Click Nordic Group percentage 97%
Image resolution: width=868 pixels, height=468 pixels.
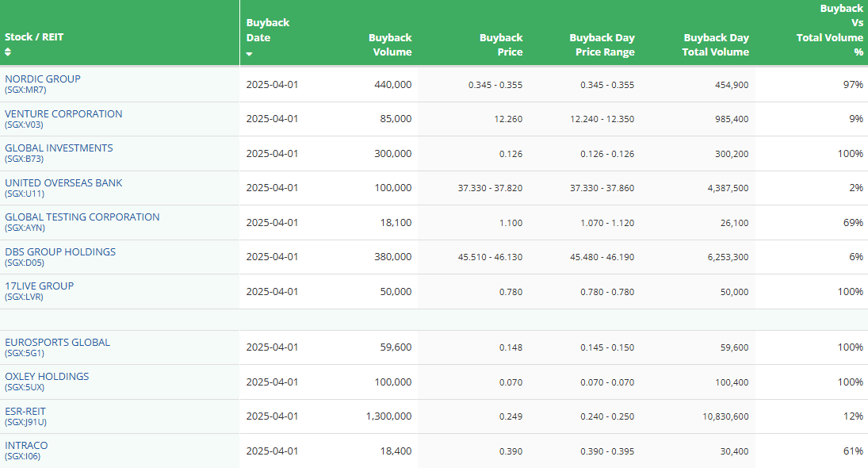click(x=853, y=85)
